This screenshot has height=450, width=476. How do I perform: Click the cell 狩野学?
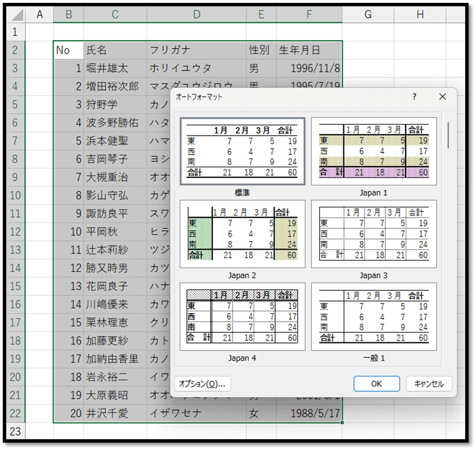115,105
